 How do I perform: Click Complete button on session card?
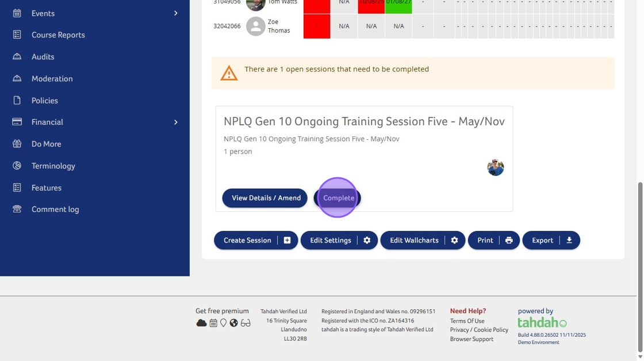[337, 197]
